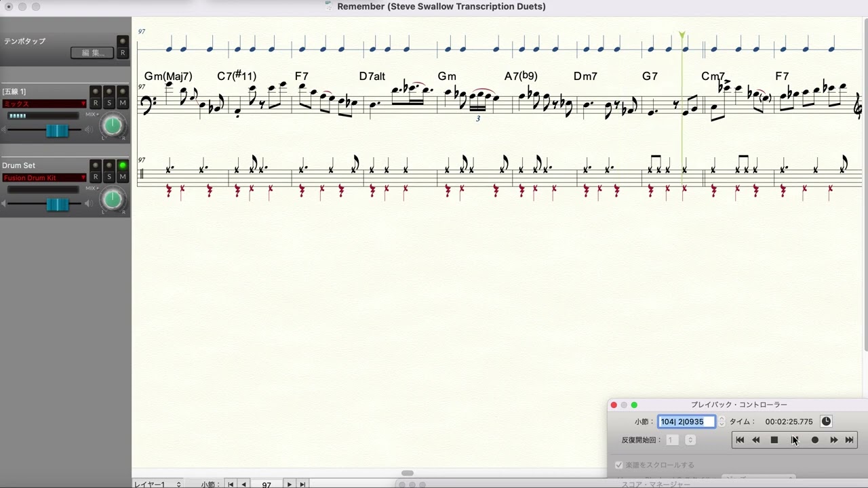Screen dimensions: 868x488
Task: Solo the Drum Set track
Action: pyautogui.click(x=109, y=177)
